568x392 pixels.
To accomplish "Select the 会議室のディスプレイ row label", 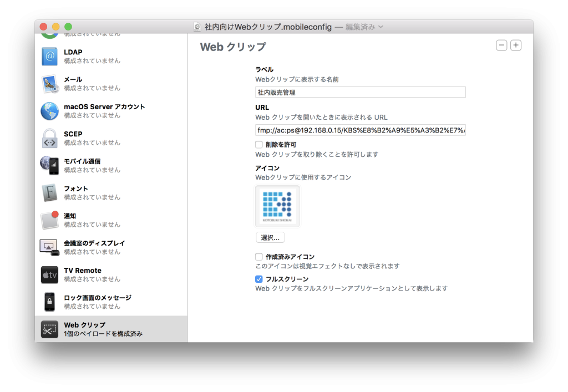I will [94, 243].
